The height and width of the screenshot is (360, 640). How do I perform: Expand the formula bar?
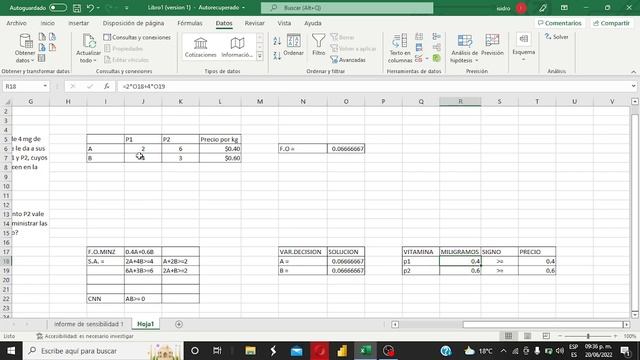(x=633, y=86)
